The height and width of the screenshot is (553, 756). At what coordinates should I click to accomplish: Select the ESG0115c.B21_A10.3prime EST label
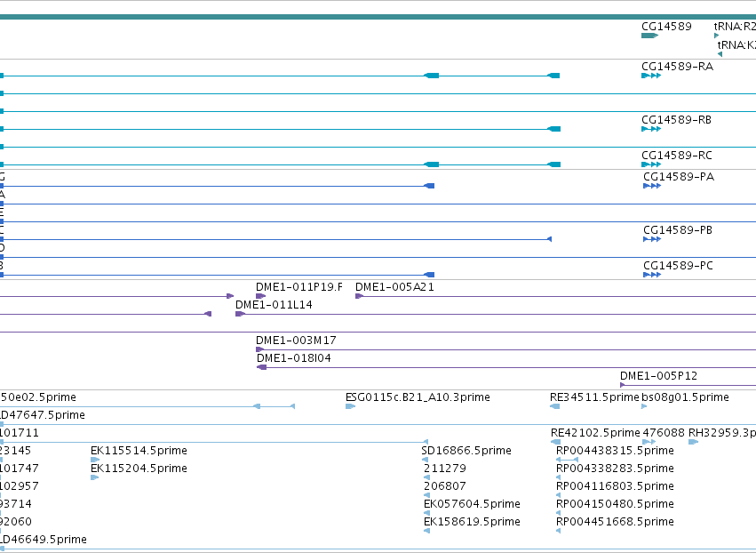(418, 397)
